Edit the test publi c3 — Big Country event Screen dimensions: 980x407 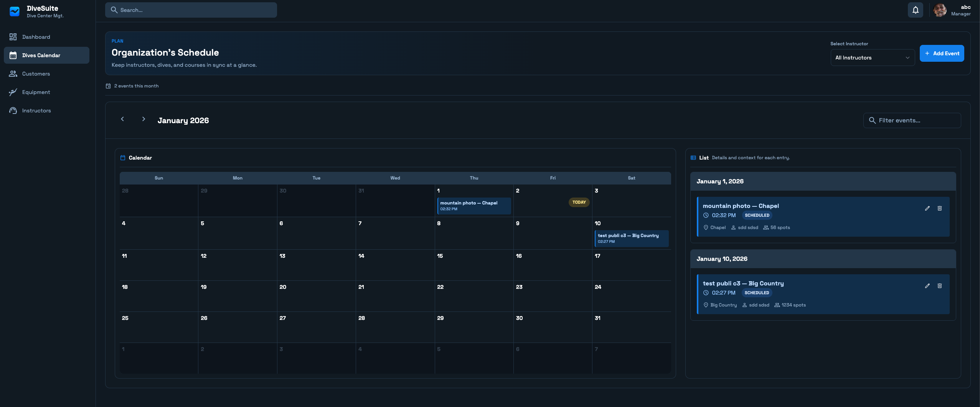[x=927, y=286]
